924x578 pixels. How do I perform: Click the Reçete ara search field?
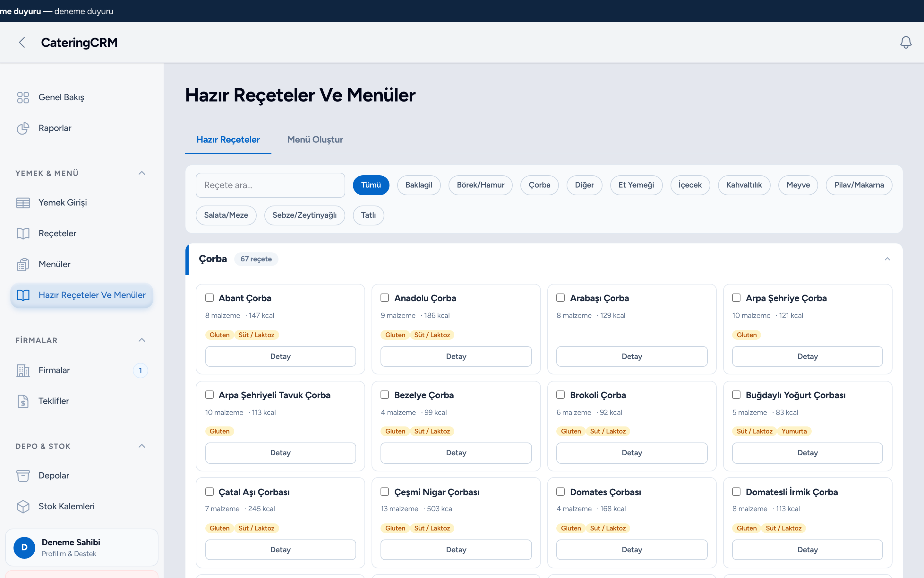point(270,185)
